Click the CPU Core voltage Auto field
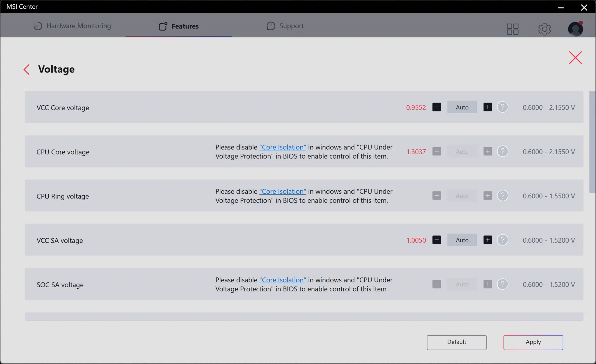The height and width of the screenshot is (364, 596). [462, 151]
